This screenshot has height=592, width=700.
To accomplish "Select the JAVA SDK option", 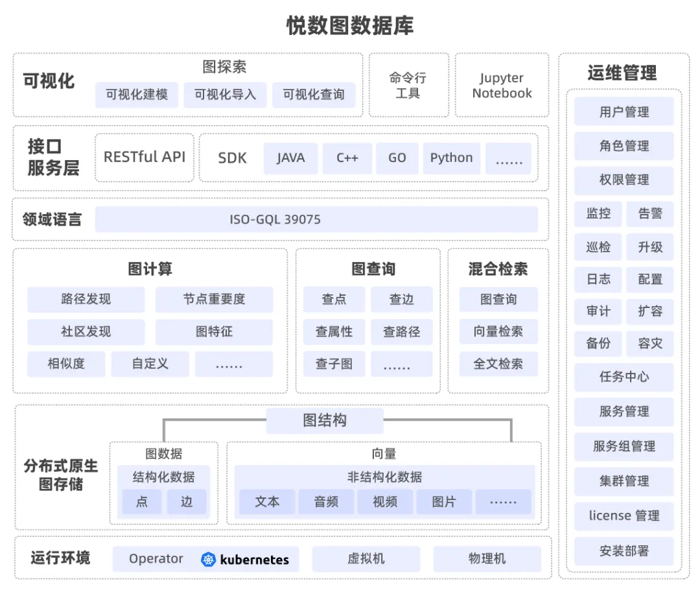I will (290, 158).
